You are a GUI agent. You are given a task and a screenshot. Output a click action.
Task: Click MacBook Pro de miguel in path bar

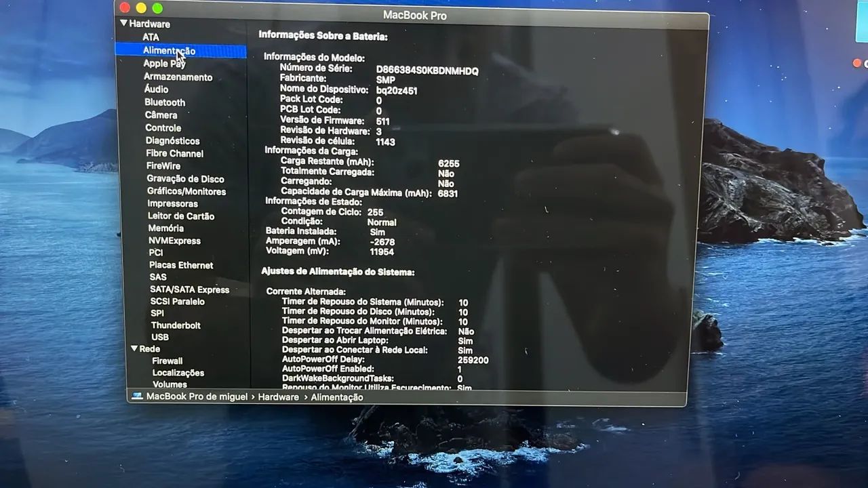click(x=197, y=397)
